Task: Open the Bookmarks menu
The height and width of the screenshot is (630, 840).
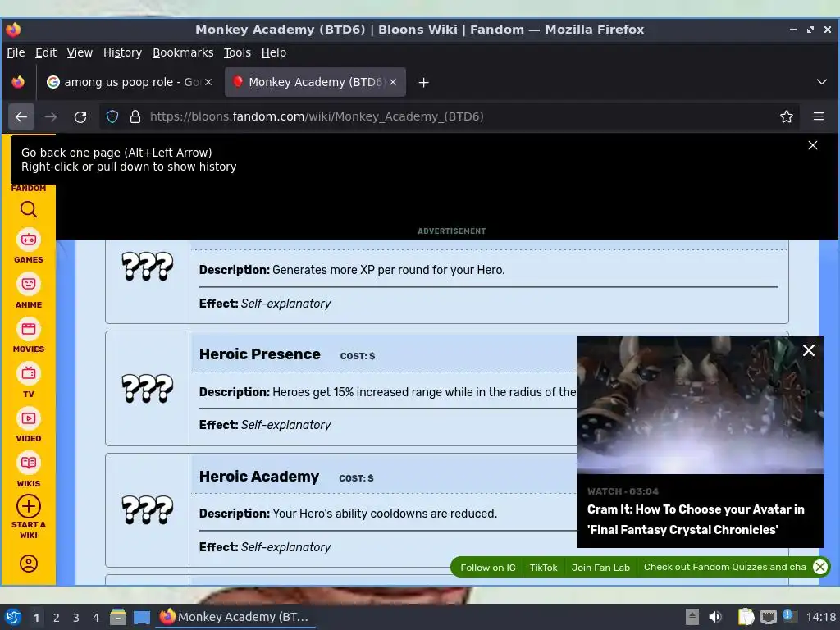Action: pyautogui.click(x=183, y=52)
